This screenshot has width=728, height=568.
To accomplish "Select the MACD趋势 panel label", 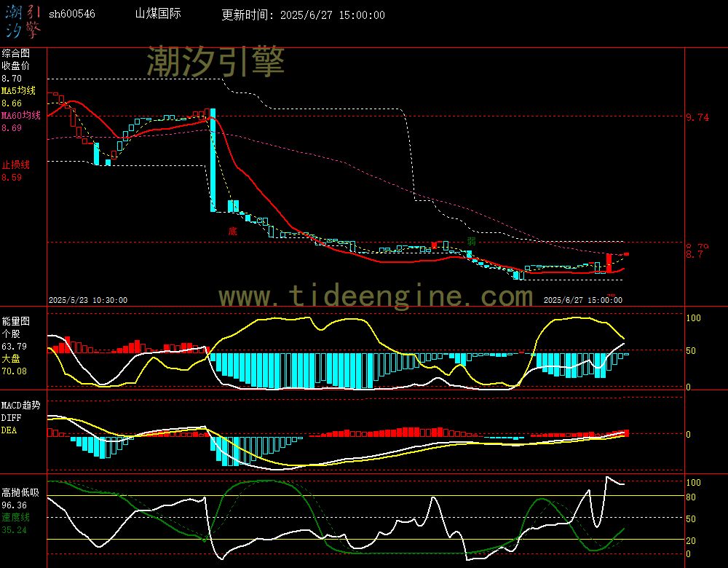I will [x=21, y=405].
